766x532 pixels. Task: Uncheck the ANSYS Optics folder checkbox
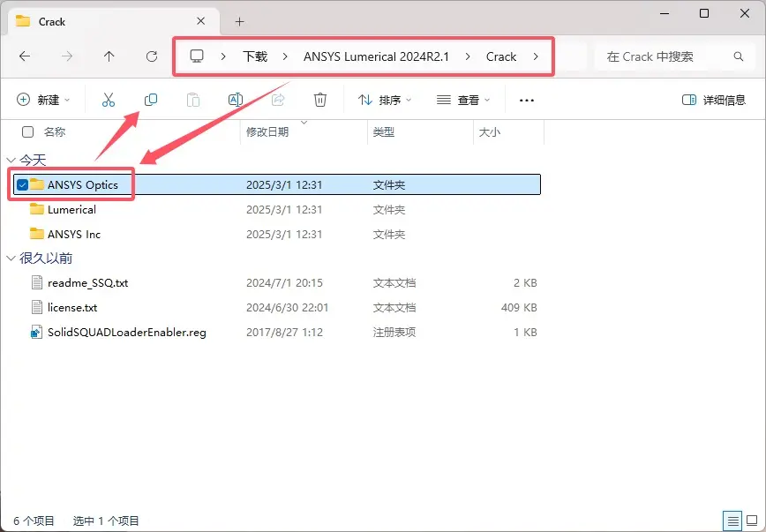pos(22,184)
